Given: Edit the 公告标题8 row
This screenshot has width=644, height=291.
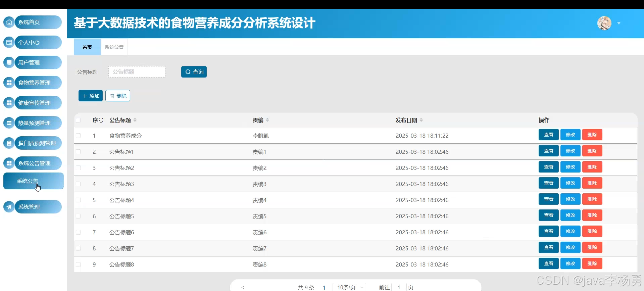Looking at the screenshot, I should pos(571,263).
